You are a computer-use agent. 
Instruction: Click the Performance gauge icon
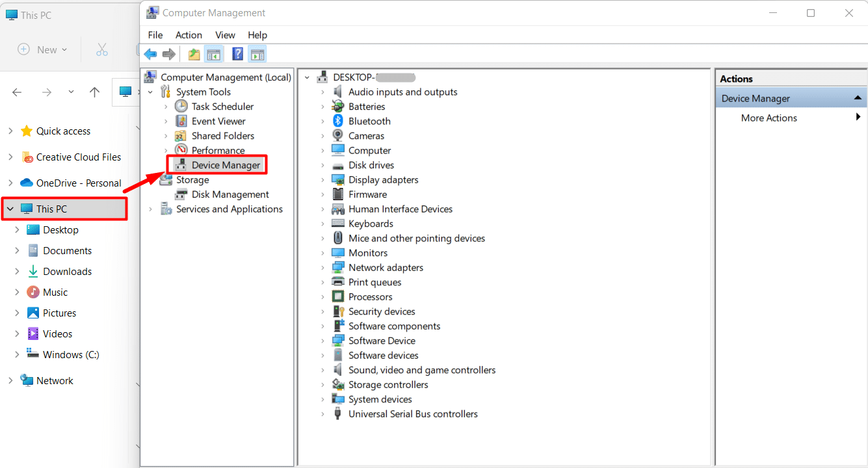[x=181, y=151]
